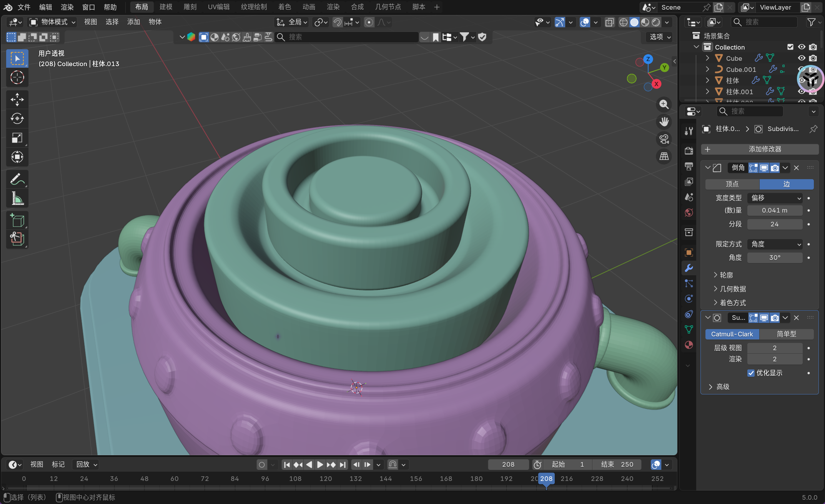Select the Move tool in toolbar
825x504 pixels.
17,100
